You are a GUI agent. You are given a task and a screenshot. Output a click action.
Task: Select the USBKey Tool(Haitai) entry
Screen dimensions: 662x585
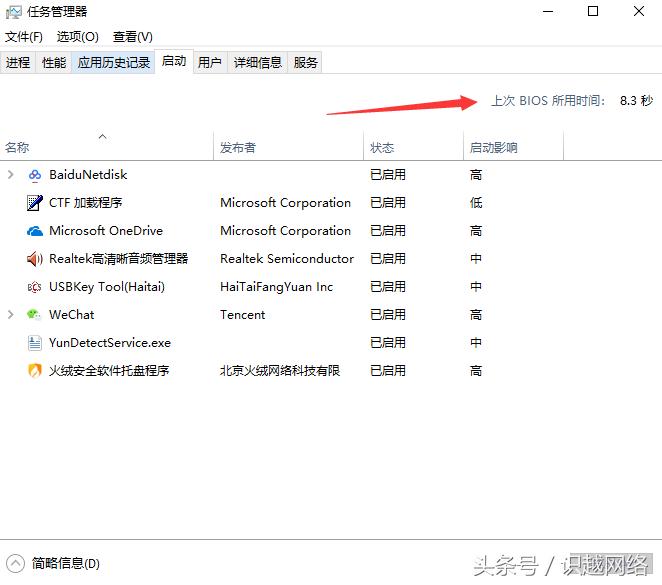107,287
